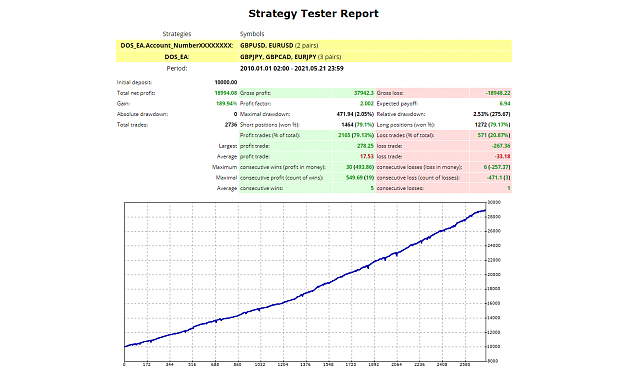Viewport: 625px width, 377px height.
Task: Click the 'Gross loss:' label
Action: tap(390, 93)
